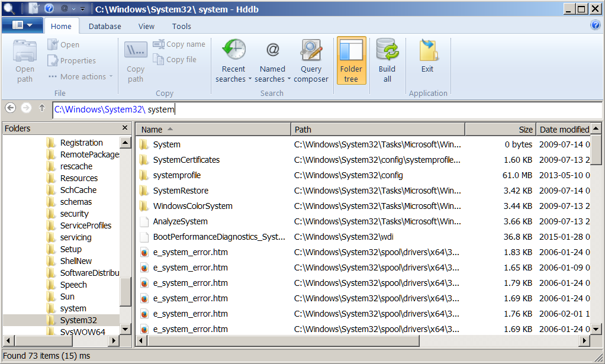Screen dimensions: 605x364
Task: Click Open in File group
Action: (64, 45)
